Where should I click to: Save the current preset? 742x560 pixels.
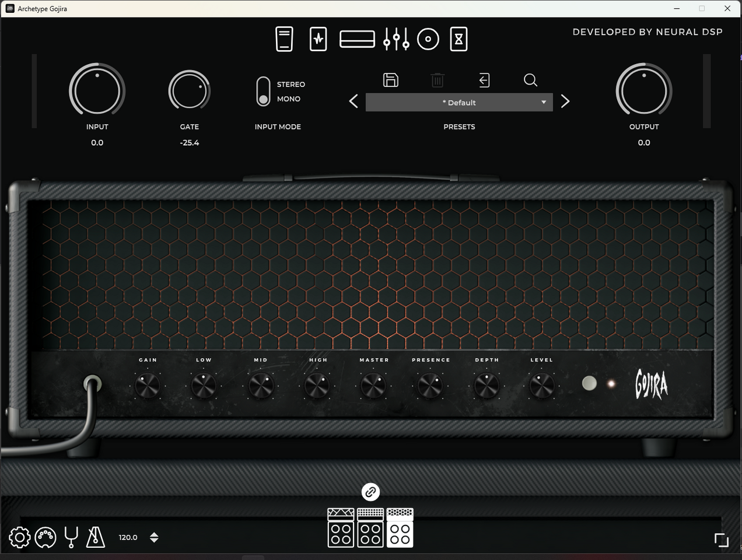pyautogui.click(x=391, y=80)
